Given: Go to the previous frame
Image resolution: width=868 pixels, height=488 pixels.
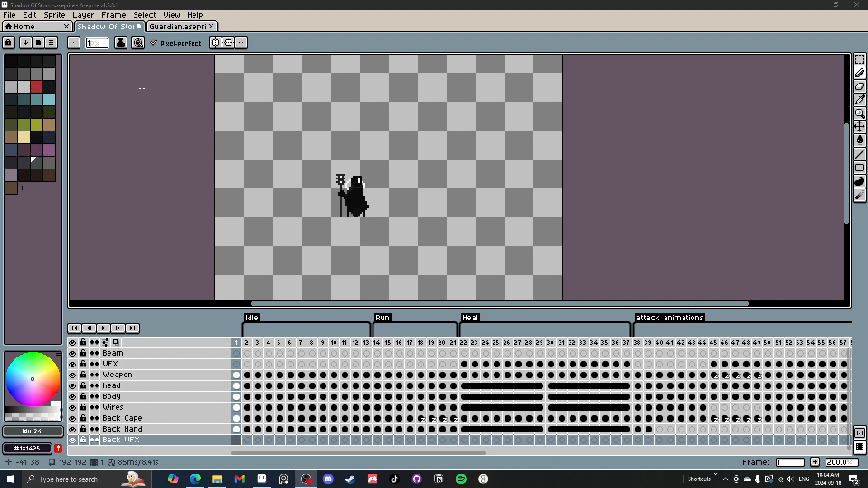Looking at the screenshot, I should [89, 328].
